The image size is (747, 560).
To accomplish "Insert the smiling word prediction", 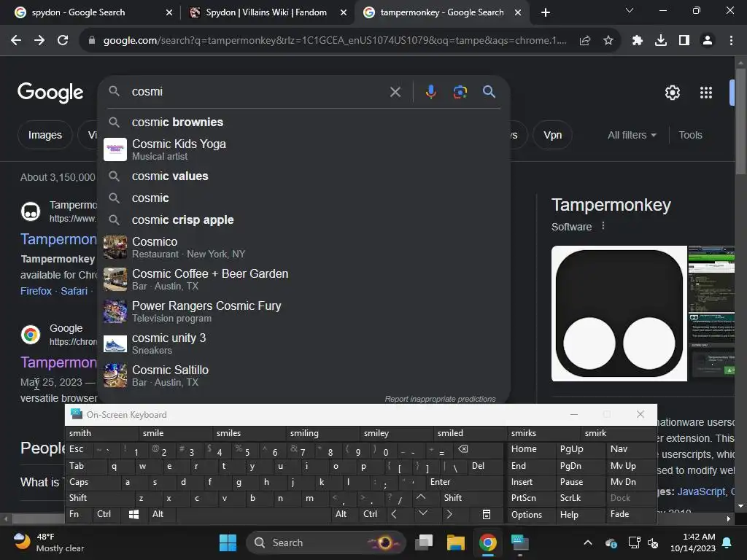I will 322,433.
